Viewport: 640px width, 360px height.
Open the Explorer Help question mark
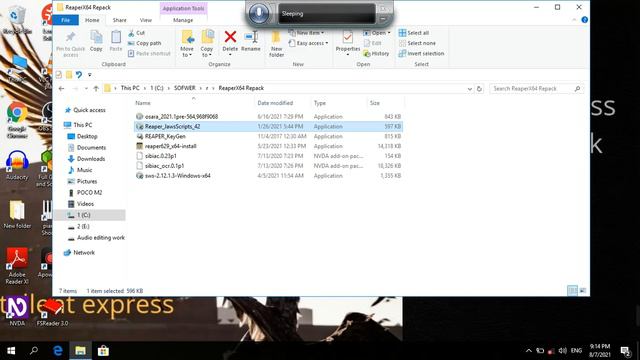pyautogui.click(x=584, y=20)
